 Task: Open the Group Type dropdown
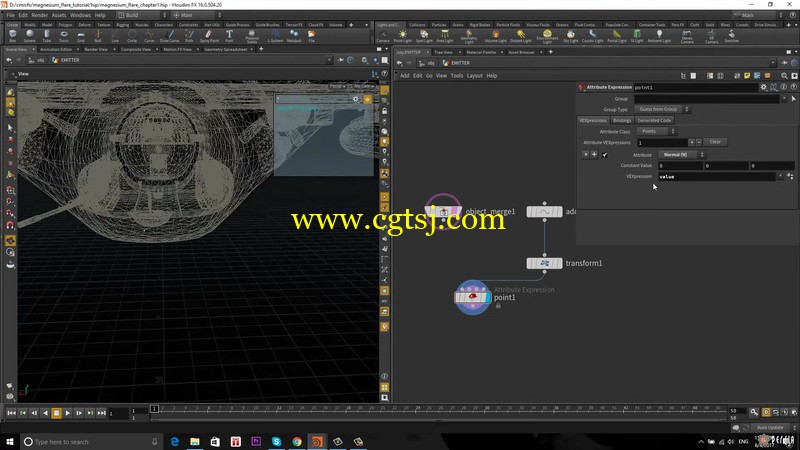661,109
